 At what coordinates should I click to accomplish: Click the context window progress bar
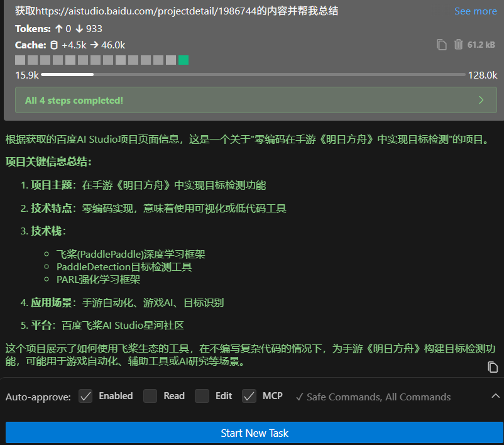253,75
